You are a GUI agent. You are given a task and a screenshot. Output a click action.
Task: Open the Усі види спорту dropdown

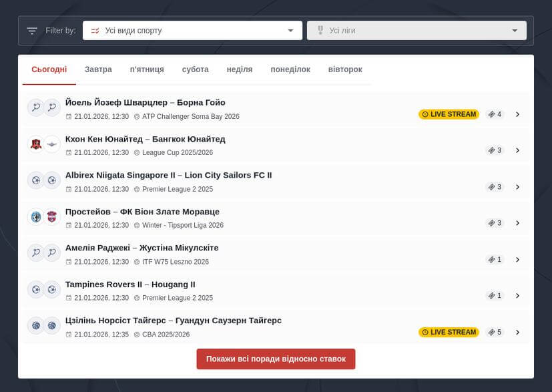click(x=192, y=31)
